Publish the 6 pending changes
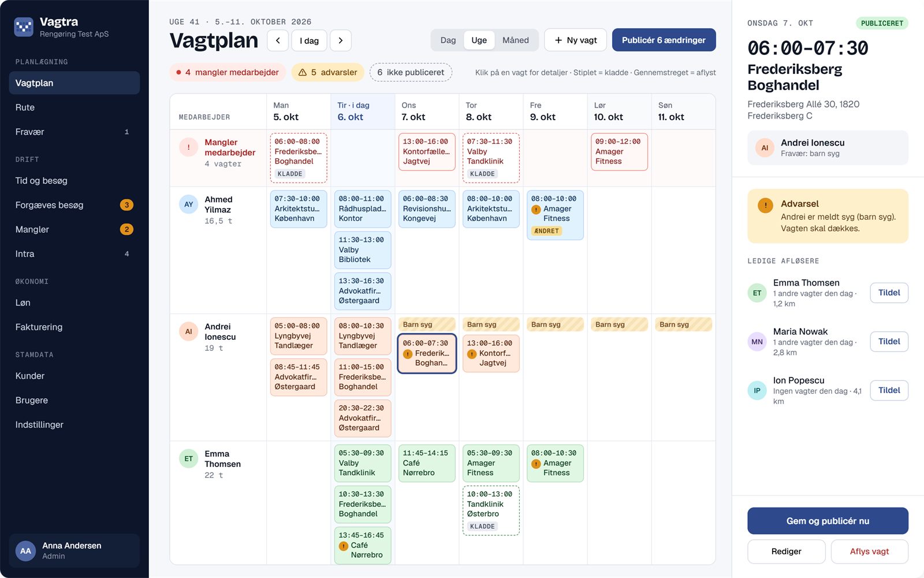Viewport: 924px width, 578px height. (x=664, y=40)
